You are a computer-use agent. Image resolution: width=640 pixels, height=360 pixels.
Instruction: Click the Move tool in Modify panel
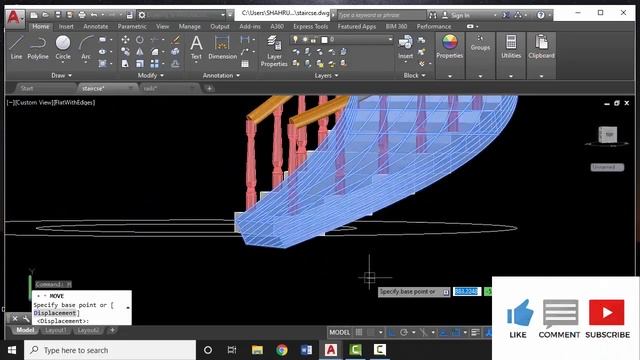pos(125,40)
